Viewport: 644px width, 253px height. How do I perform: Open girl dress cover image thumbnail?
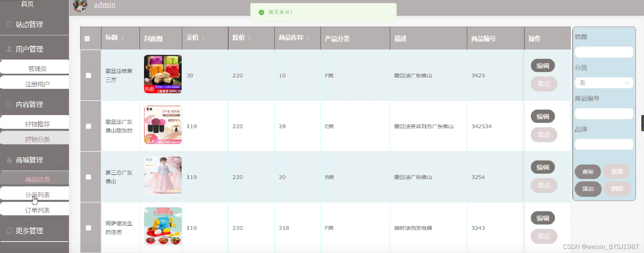163,176
